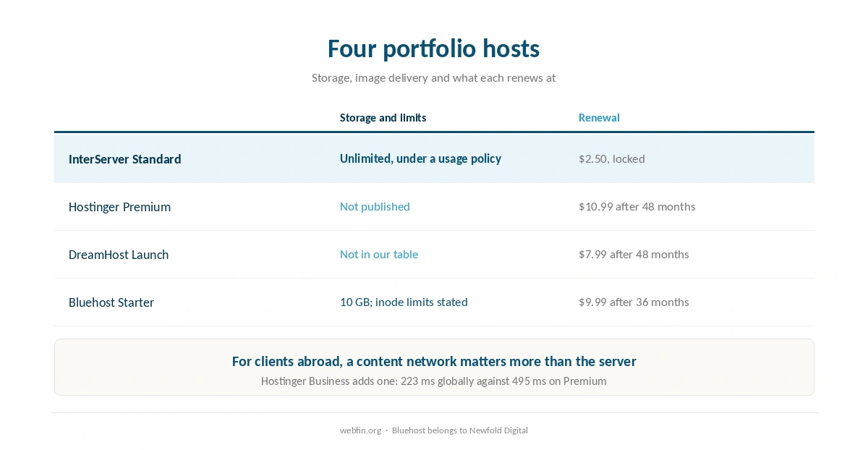Click the 'Not published' storage cell
Image resolution: width=868 pixels, height=450 pixels.
click(x=375, y=207)
